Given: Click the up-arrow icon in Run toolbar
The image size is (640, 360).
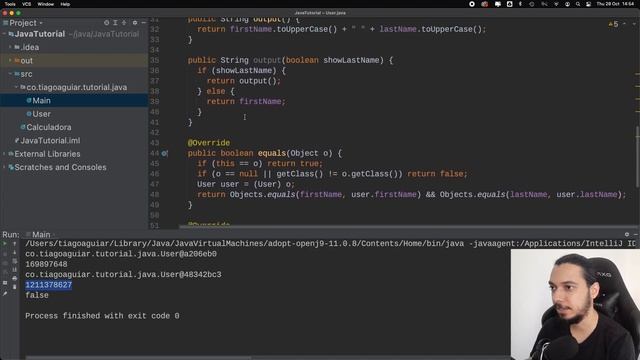Looking at the screenshot, I should pyautogui.click(x=15, y=244).
